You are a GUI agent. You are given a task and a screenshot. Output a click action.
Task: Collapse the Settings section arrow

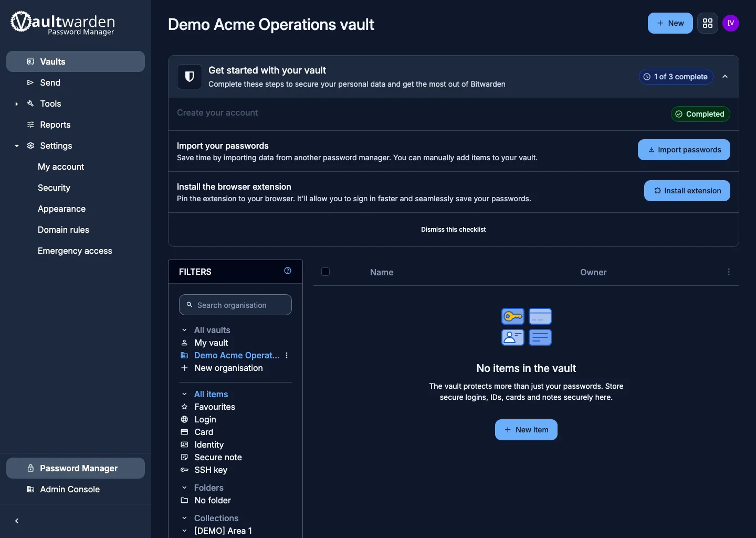(x=17, y=146)
